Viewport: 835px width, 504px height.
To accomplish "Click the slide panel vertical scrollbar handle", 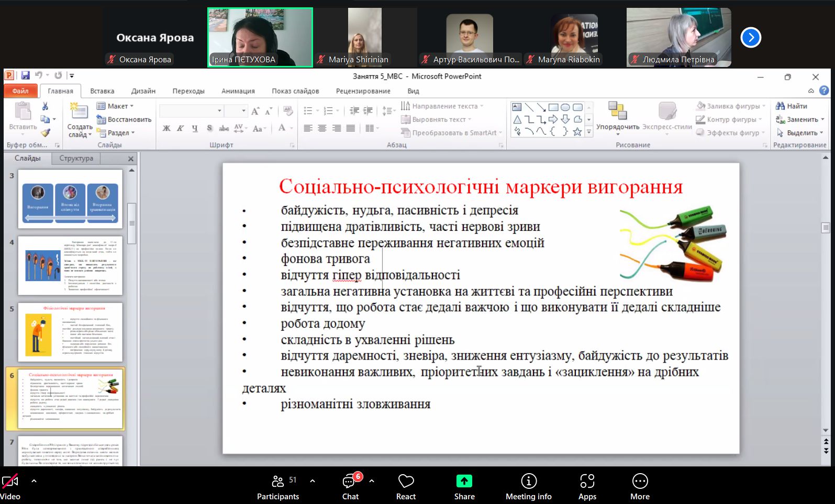I will click(132, 223).
